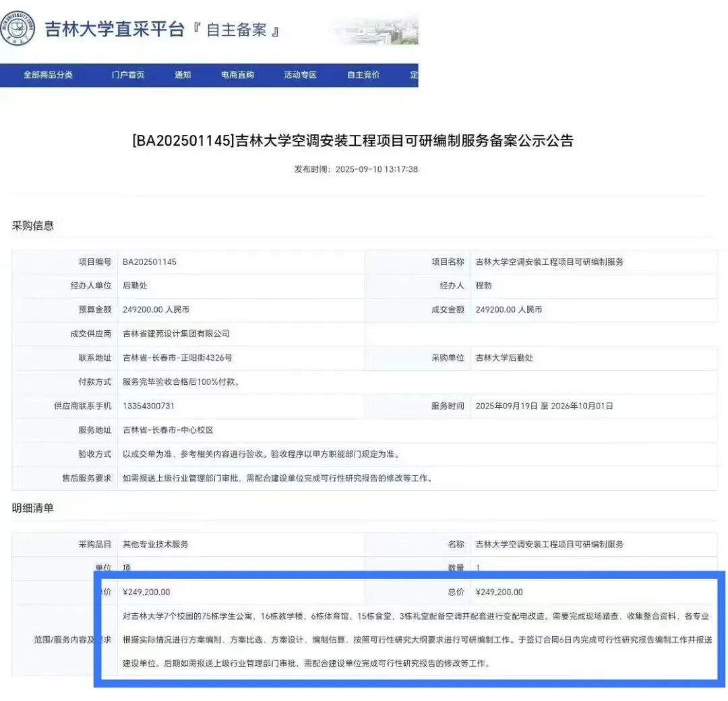Image resolution: width=728 pixels, height=701 pixels.
Task: Select the 电商直购 navigation item
Action: click(238, 75)
